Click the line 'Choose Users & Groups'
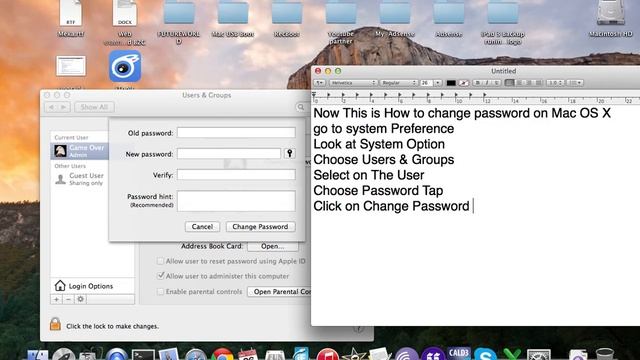This screenshot has width=640, height=360. tap(383, 160)
